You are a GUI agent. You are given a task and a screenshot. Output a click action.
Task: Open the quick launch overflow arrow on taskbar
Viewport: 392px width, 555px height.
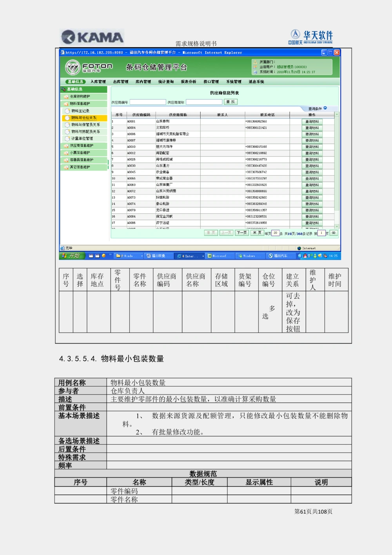pos(110,254)
